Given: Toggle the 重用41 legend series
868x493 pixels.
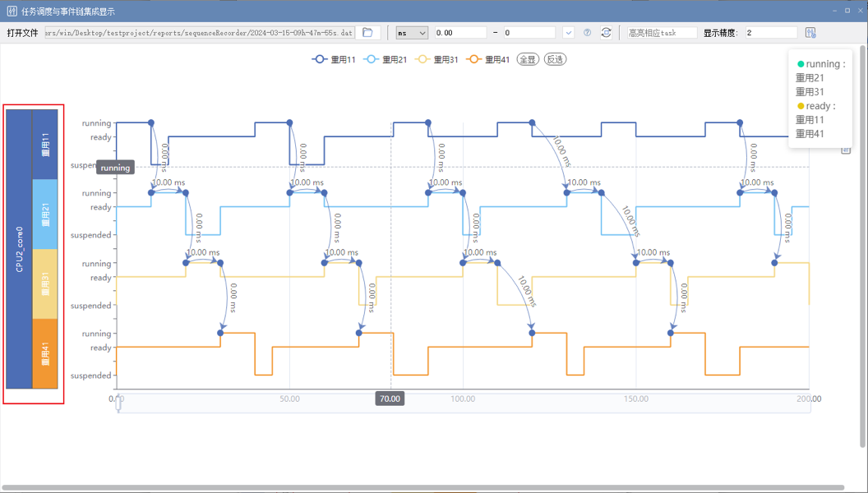Looking at the screenshot, I should (x=488, y=59).
